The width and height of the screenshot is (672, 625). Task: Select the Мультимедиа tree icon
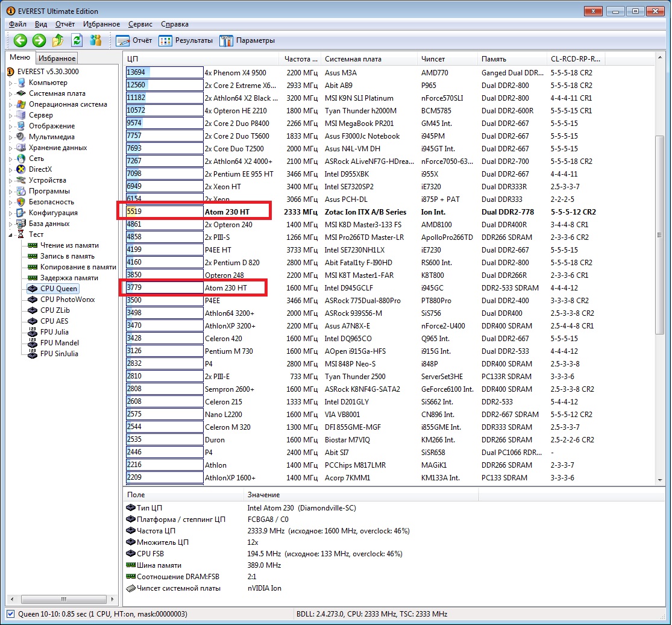point(21,137)
